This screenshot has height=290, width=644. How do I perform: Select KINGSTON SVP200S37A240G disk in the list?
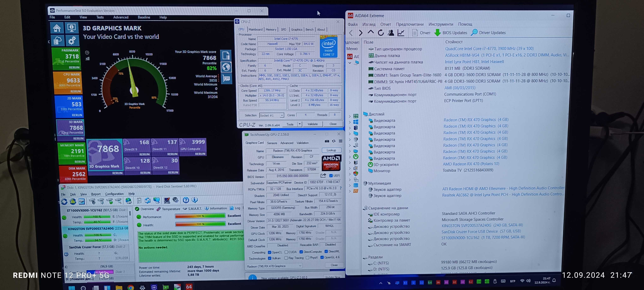tap(98, 229)
